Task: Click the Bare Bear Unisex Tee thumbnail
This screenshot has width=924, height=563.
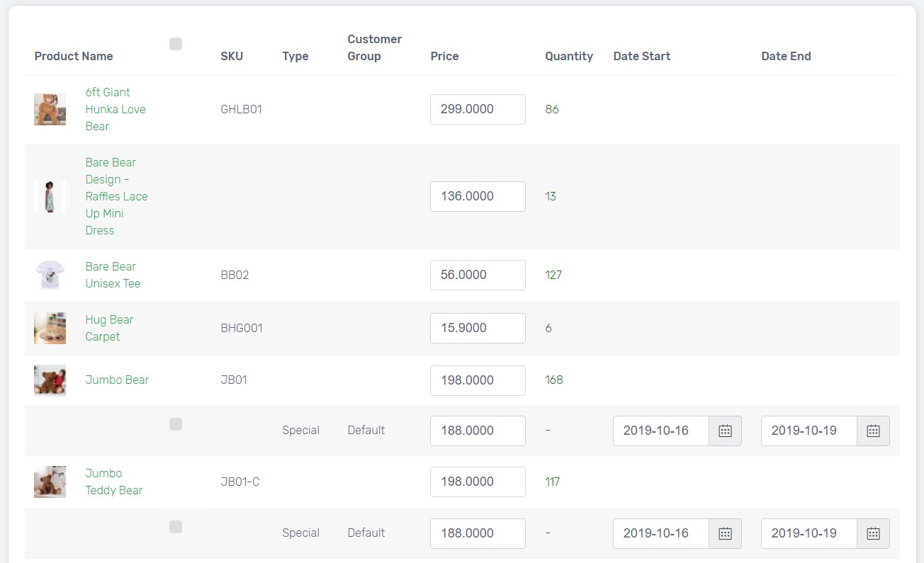Action: click(50, 275)
